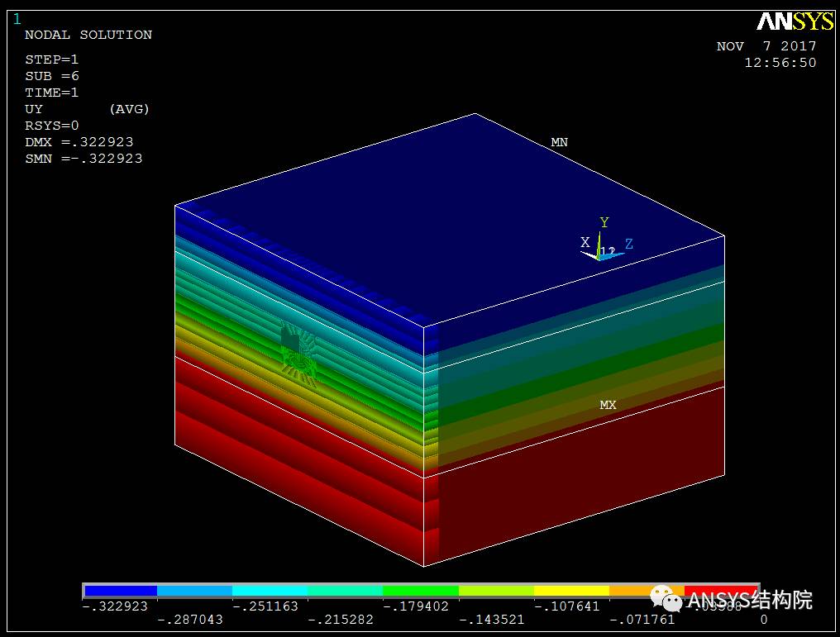This screenshot has height=637, width=840.
Task: Select the yellow legend color band
Action: [571, 591]
